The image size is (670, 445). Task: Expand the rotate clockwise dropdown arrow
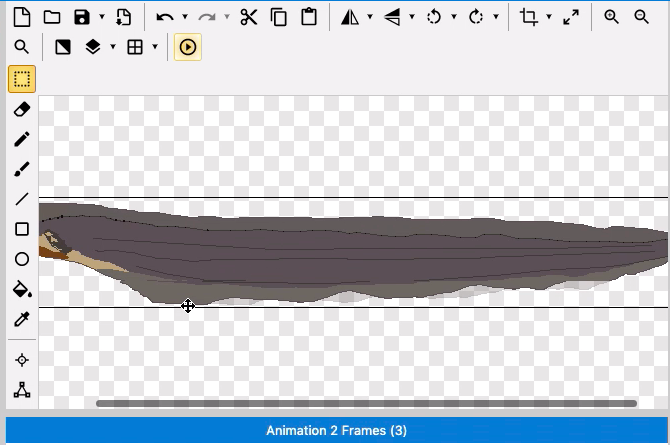(x=496, y=17)
